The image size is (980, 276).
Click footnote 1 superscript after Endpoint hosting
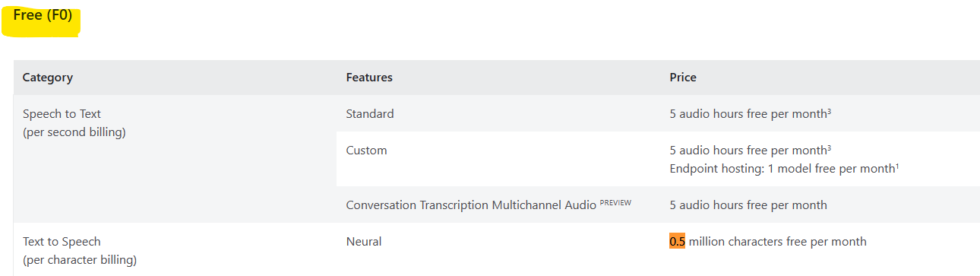[x=897, y=167]
